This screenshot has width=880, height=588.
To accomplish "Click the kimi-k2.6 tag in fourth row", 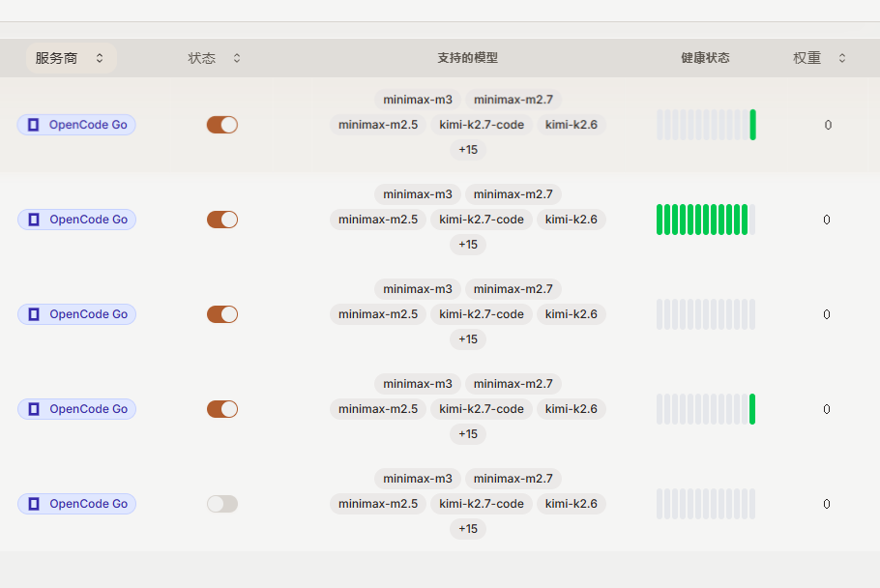I will point(572,409).
